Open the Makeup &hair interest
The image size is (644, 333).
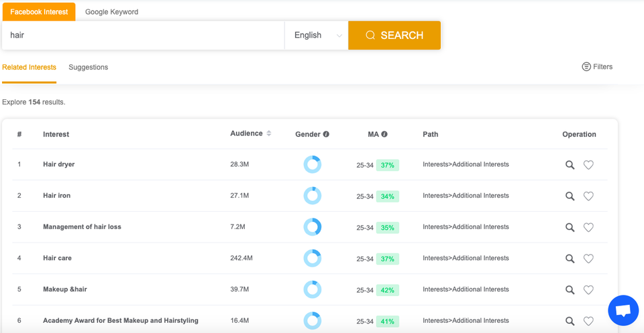pos(65,289)
